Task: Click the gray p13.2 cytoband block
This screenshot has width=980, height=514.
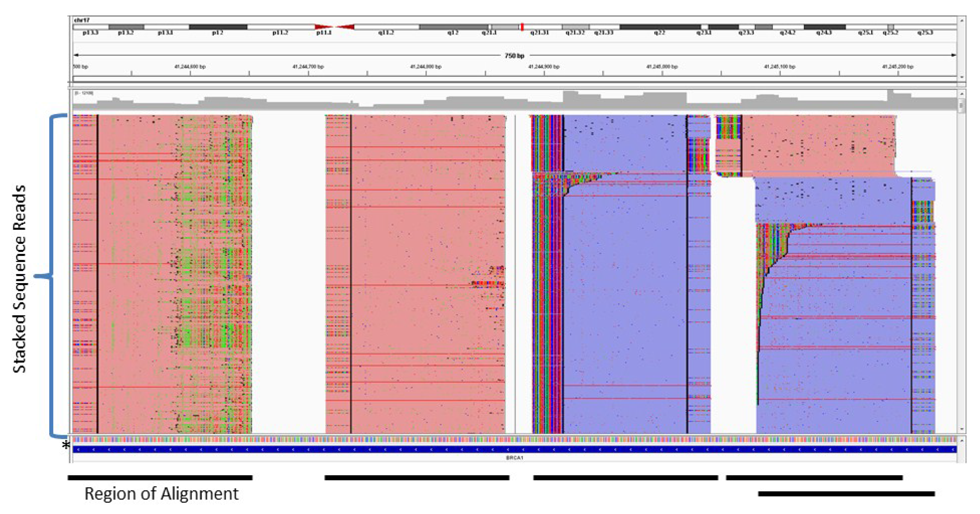Action: point(126,27)
